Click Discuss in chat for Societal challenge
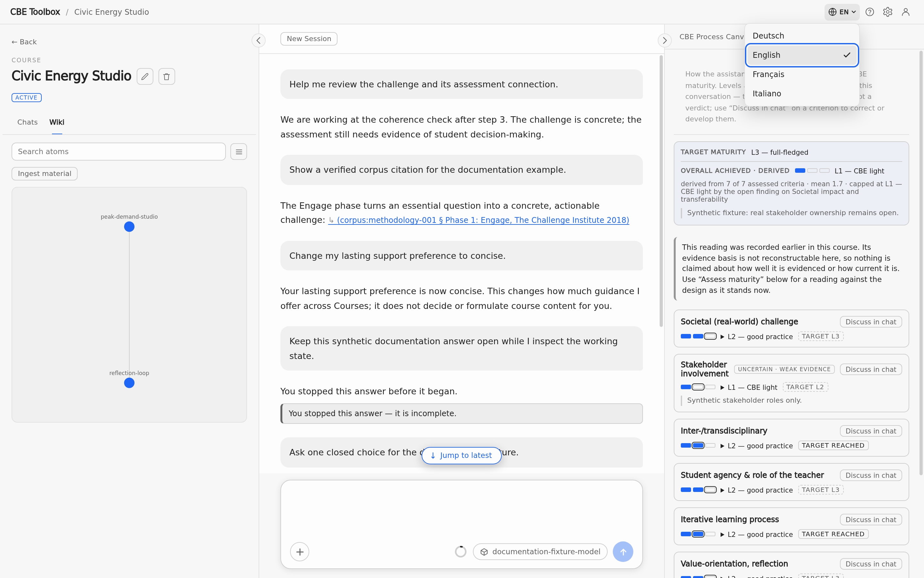Screen dimensions: 924x578 coord(870,322)
